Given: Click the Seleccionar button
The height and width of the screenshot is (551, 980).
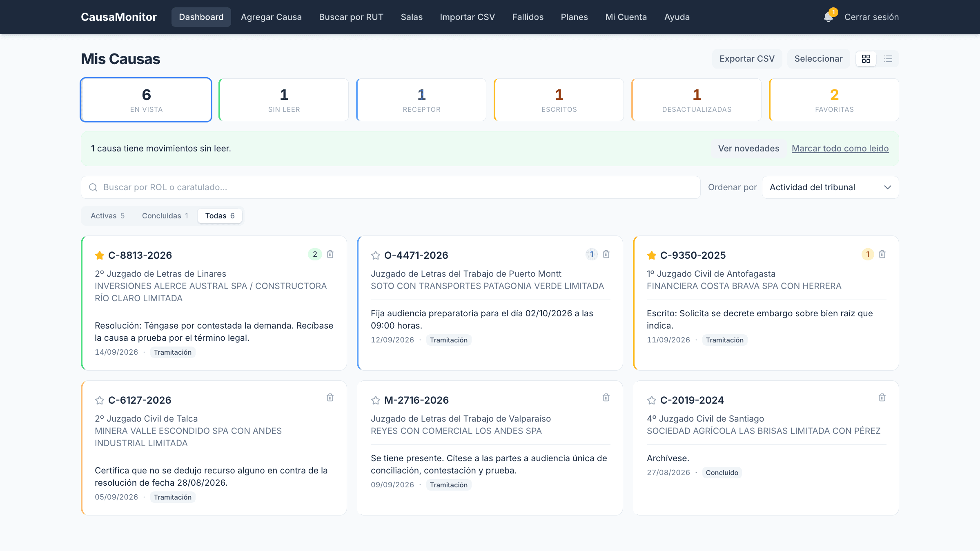Looking at the screenshot, I should [x=818, y=59].
